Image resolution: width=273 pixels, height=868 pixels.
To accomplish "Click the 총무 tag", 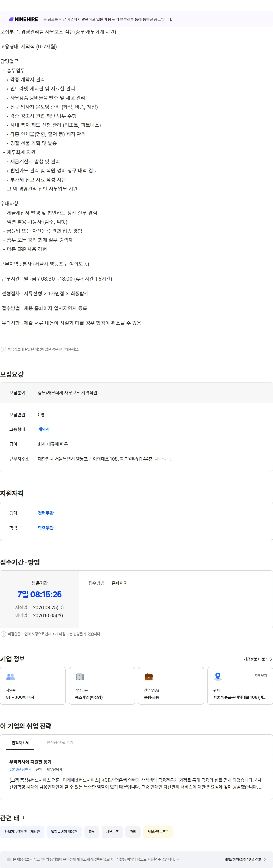I will pyautogui.click(x=92, y=832).
